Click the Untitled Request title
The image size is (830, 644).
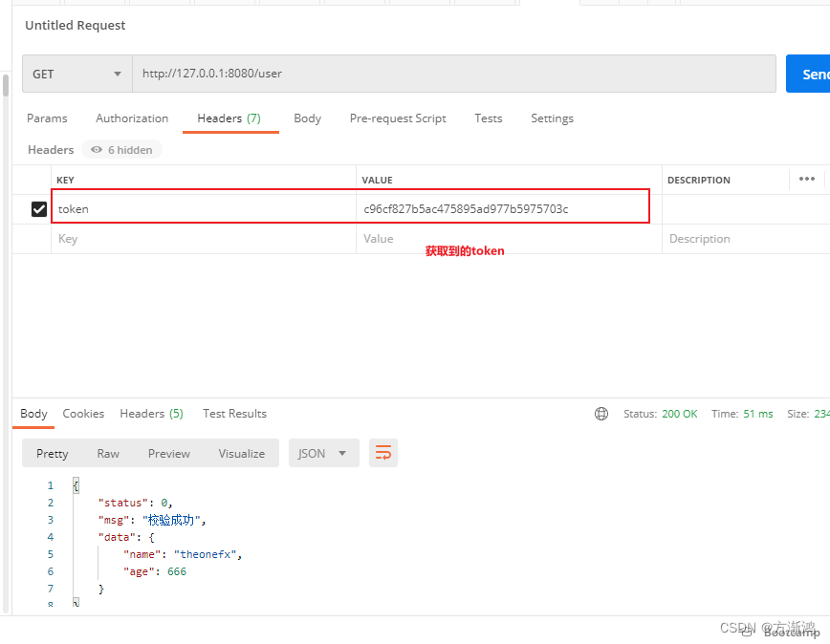tap(76, 26)
